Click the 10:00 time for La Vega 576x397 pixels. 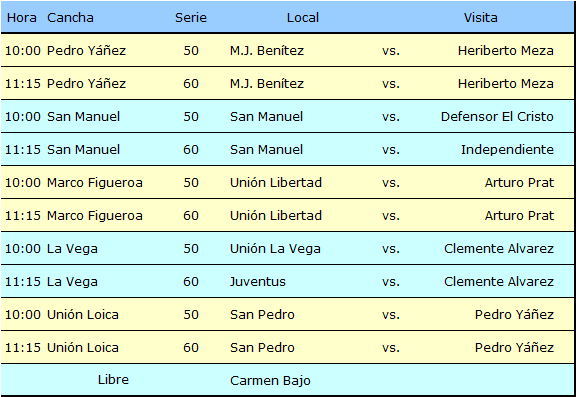click(x=23, y=249)
